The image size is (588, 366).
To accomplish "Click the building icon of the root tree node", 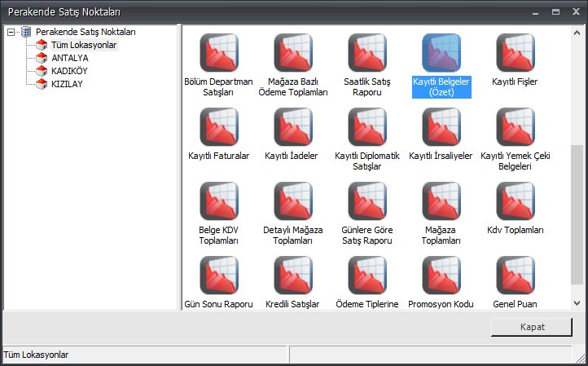I will coord(26,32).
